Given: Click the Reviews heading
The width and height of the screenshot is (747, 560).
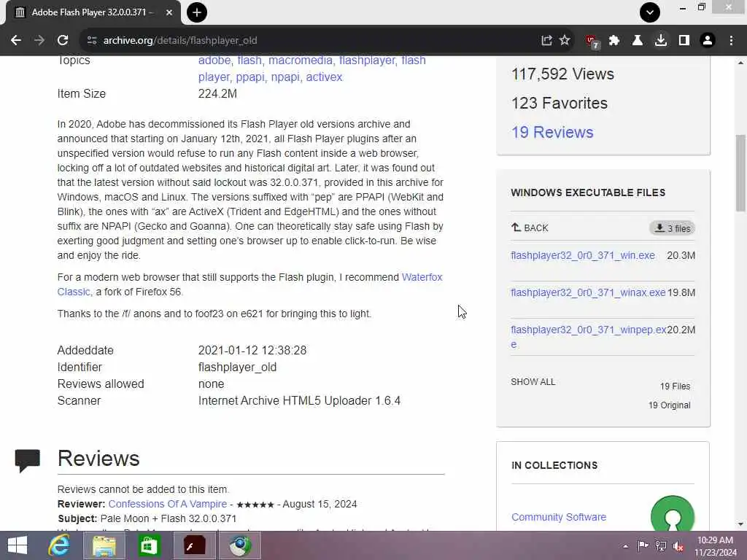Looking at the screenshot, I should [x=98, y=458].
